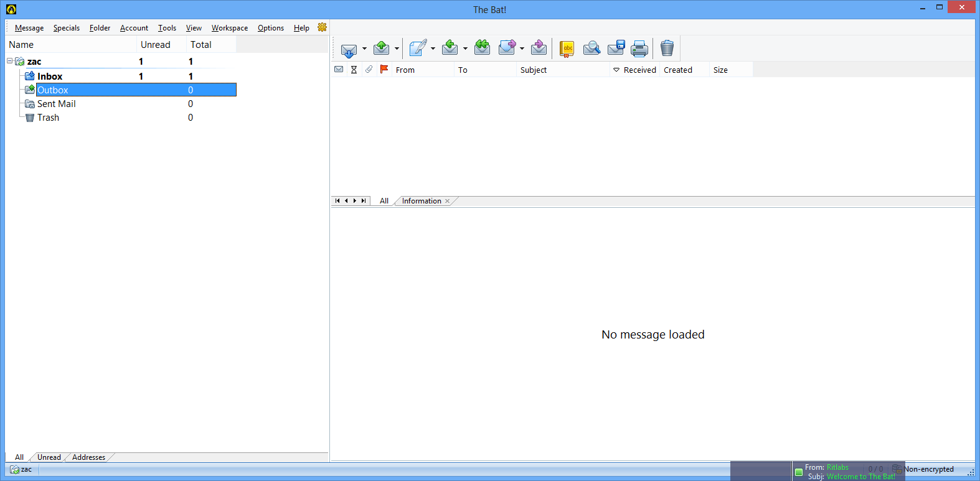Open the Folder menu
980x481 pixels.
coord(100,28)
